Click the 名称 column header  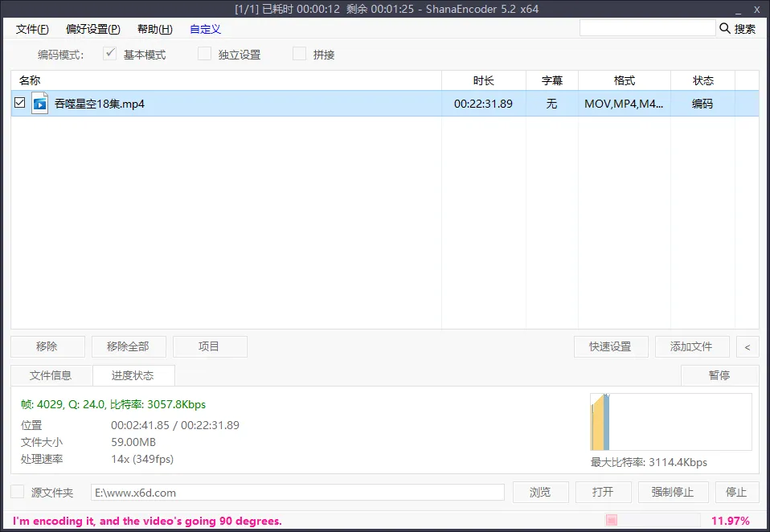click(30, 80)
